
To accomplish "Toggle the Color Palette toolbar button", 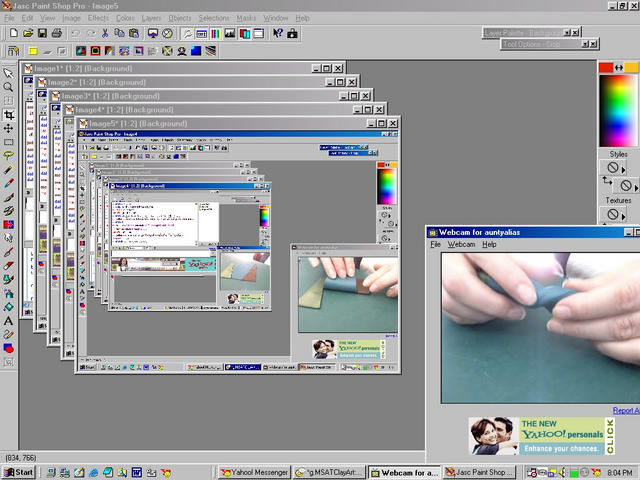I will (x=216, y=33).
